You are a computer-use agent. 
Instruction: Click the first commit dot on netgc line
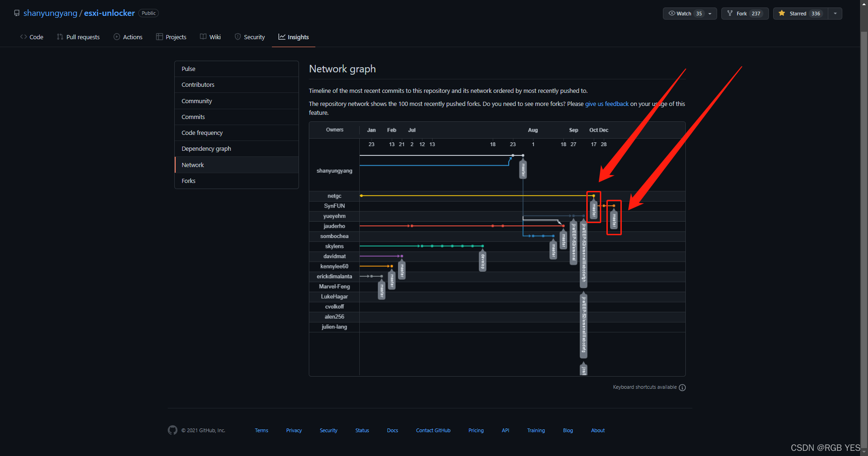point(361,196)
